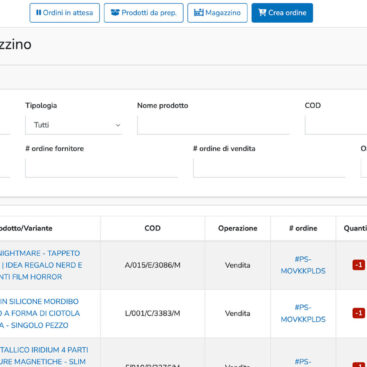Image resolution: width=367 pixels, height=367 pixels.
Task: Select the COD value A/015/E/3086/M
Action: (153, 265)
